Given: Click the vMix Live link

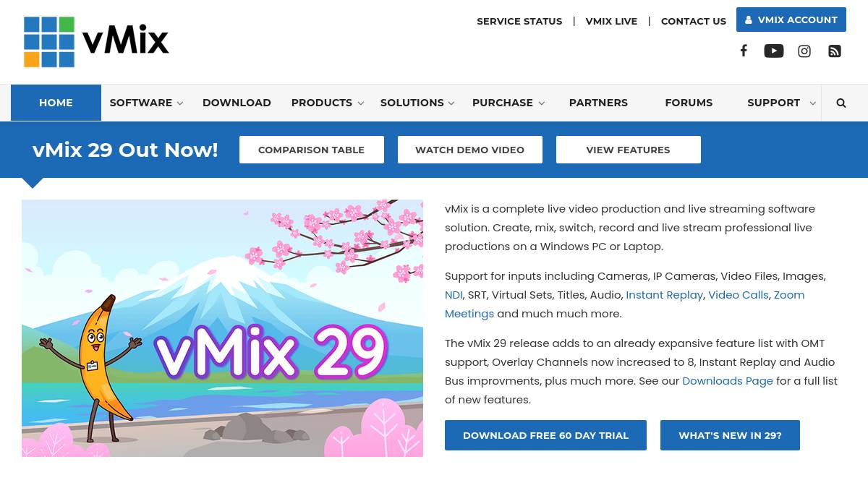Looking at the screenshot, I should point(611,21).
